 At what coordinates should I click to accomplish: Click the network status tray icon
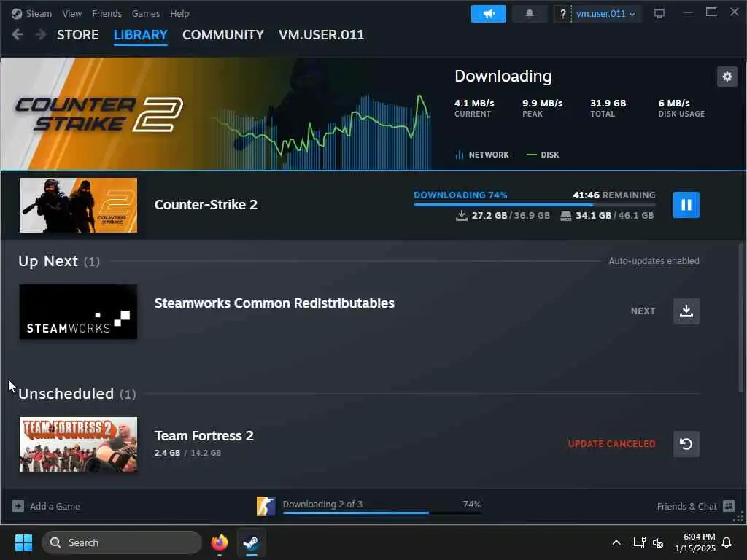coord(639,542)
